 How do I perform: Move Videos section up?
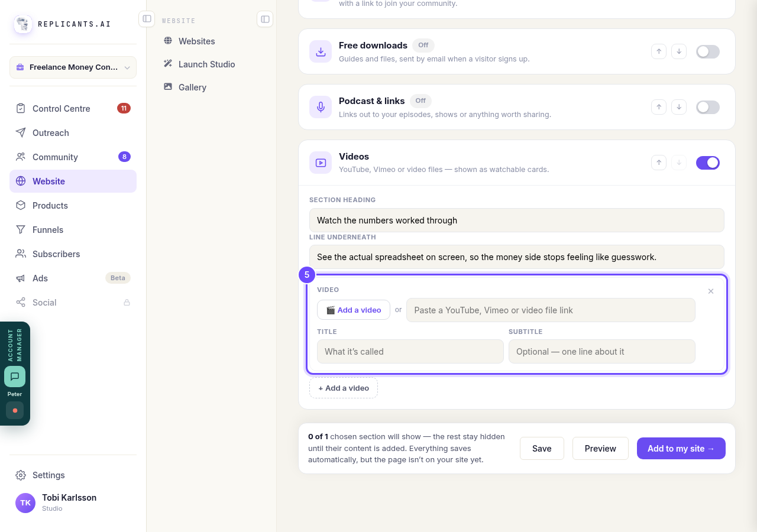click(659, 163)
